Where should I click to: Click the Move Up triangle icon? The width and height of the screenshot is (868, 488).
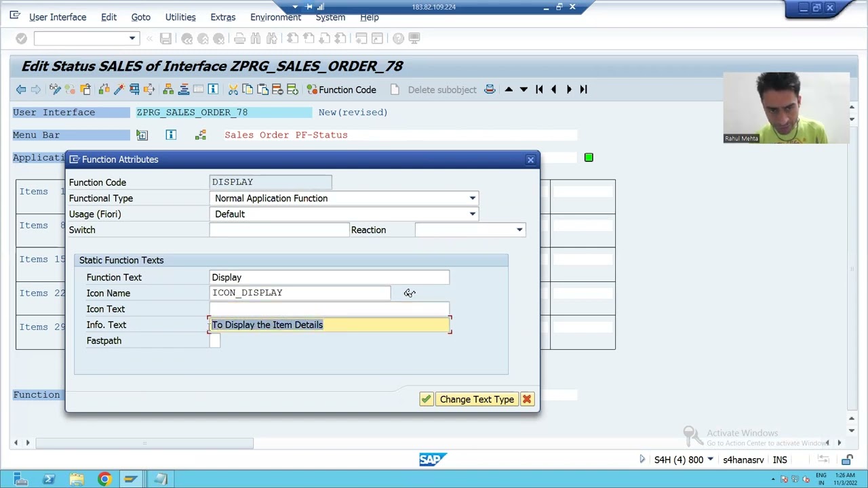[509, 89]
